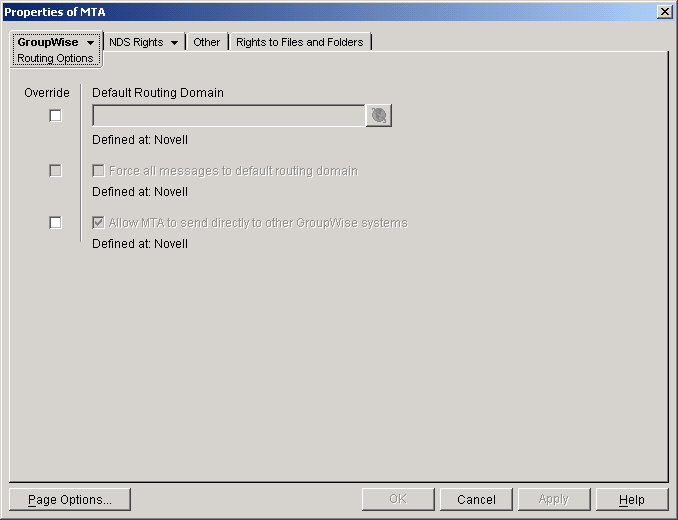Click Defined at: Novell under Allow MTA option
The height and width of the screenshot is (520, 678).
[x=140, y=243]
